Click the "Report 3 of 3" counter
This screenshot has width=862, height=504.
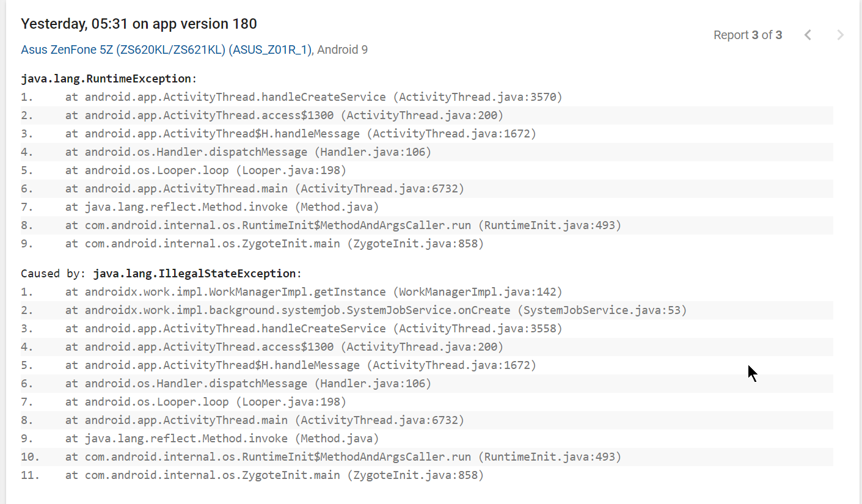point(747,35)
